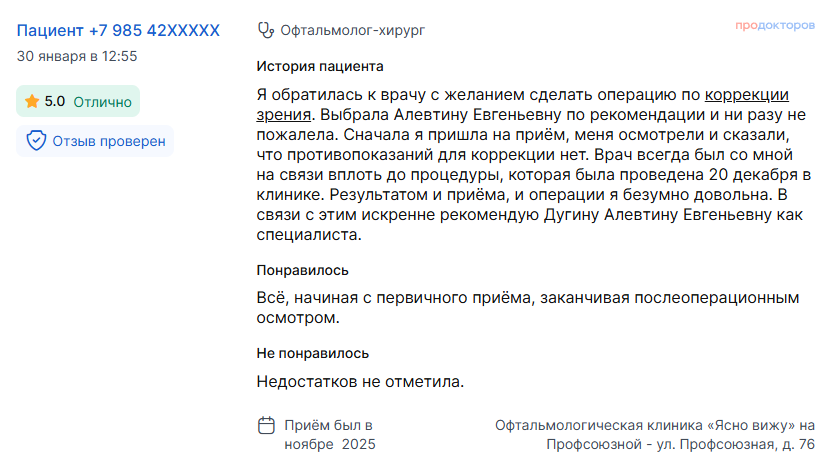Screen dimensions: 834x470
Task: Click the "Отзыв проверен" badge label
Action: click(x=109, y=141)
